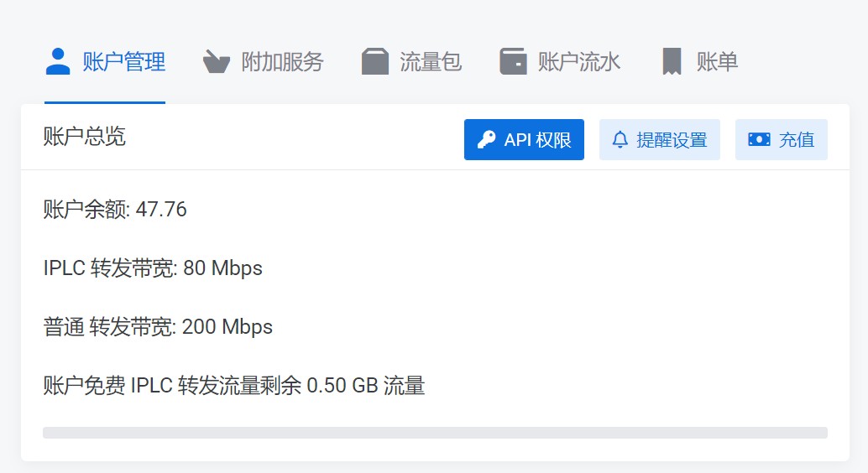Select the 流量包 tab
This screenshot has height=473, width=868.
411,61
